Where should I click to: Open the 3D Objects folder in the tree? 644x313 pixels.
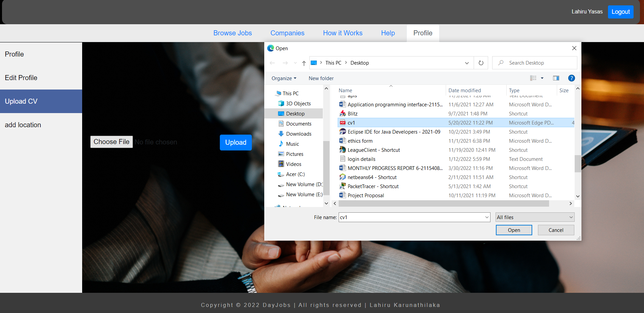[x=298, y=104]
